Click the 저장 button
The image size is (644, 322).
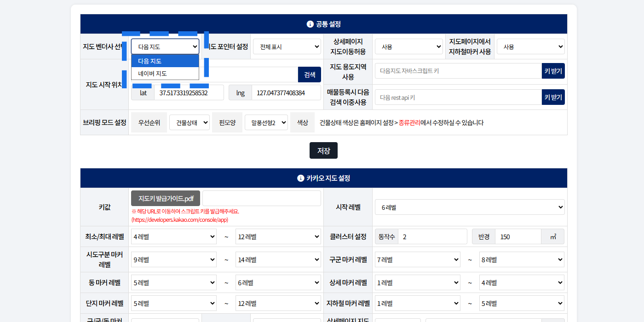(323, 150)
